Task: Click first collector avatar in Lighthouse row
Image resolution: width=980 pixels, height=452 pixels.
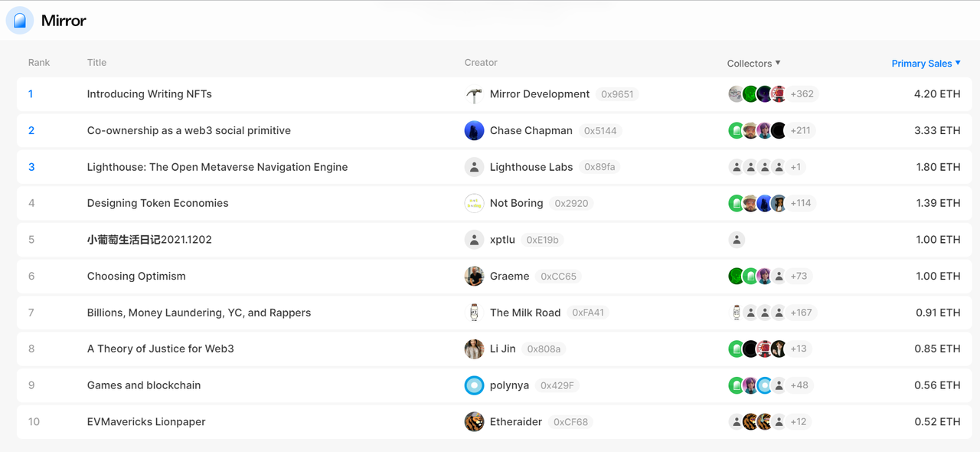Action: [x=736, y=167]
